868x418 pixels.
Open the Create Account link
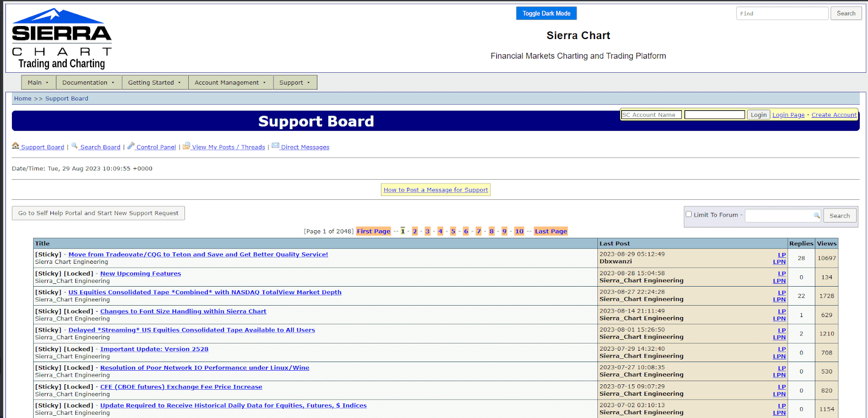pos(834,115)
